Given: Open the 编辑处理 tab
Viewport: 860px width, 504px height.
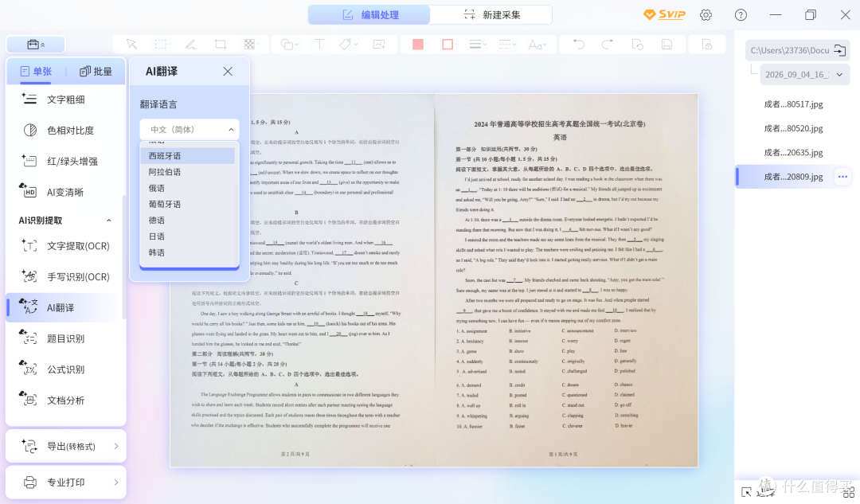Looking at the screenshot, I should click(x=369, y=15).
